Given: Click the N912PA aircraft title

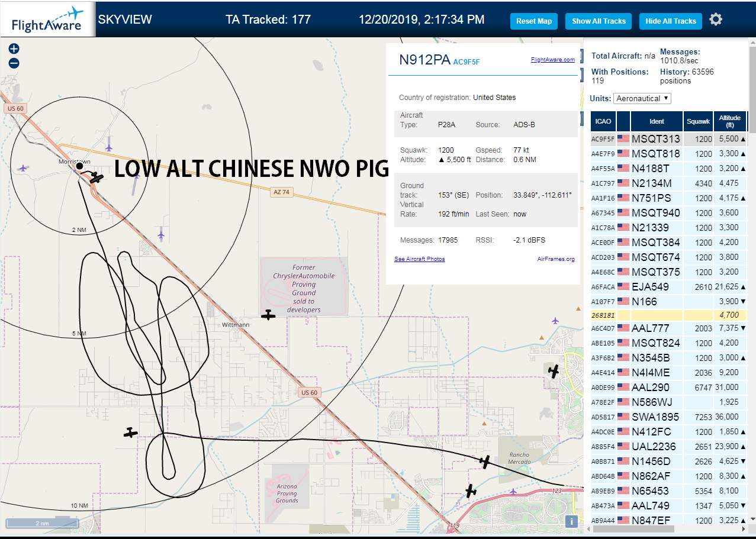Looking at the screenshot, I should (x=424, y=60).
